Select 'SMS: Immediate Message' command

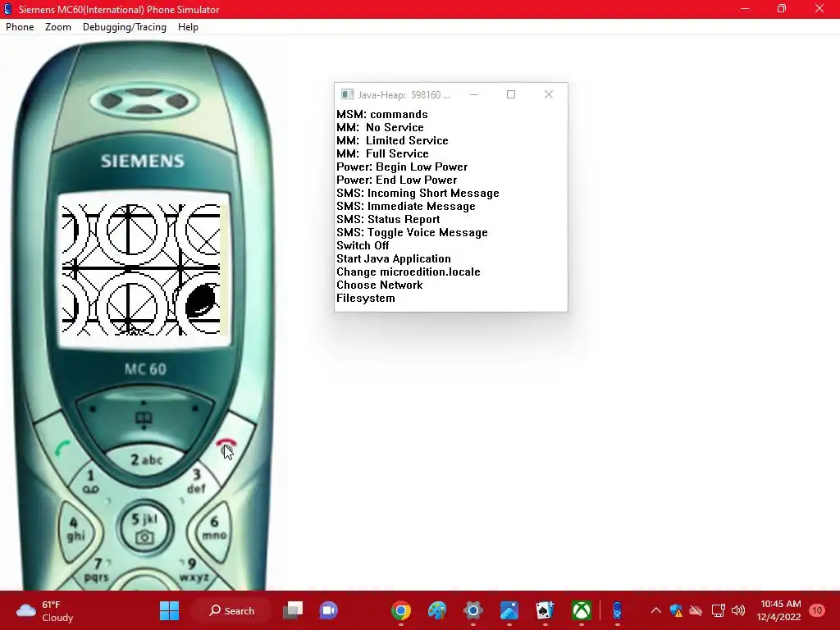coord(405,206)
